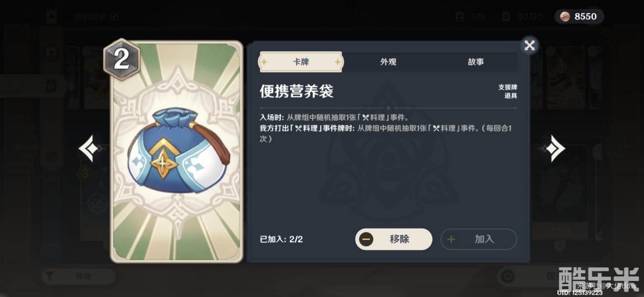Tap the 便携营养袋 card title

point(296,91)
